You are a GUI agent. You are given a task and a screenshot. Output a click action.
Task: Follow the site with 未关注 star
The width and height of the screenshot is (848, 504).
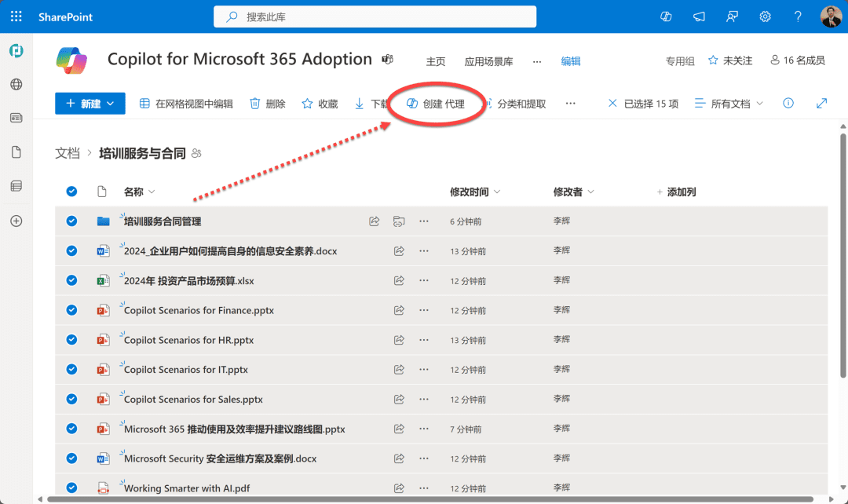(x=730, y=60)
